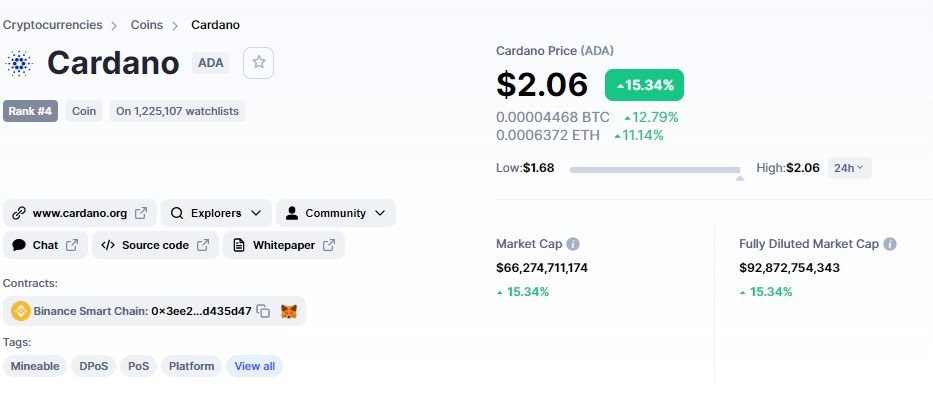This screenshot has height=400, width=933.
Task: Go to Cryptocurrencies breadcrumb
Action: tap(53, 24)
